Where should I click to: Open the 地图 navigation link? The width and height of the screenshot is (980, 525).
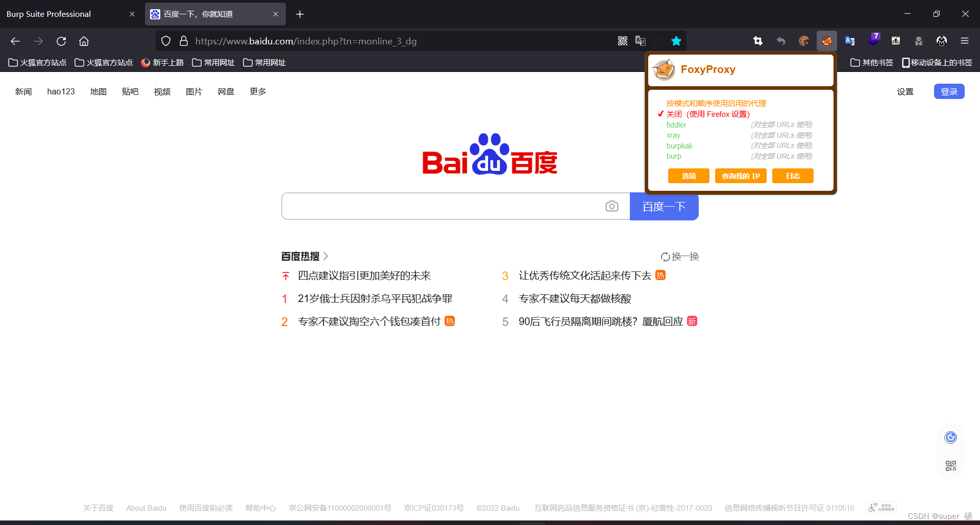tap(98, 92)
